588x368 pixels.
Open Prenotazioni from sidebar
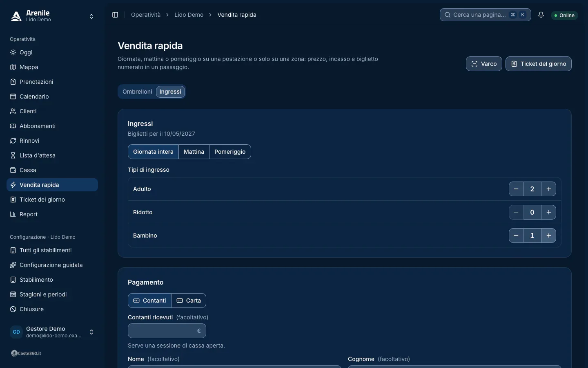coord(52,82)
